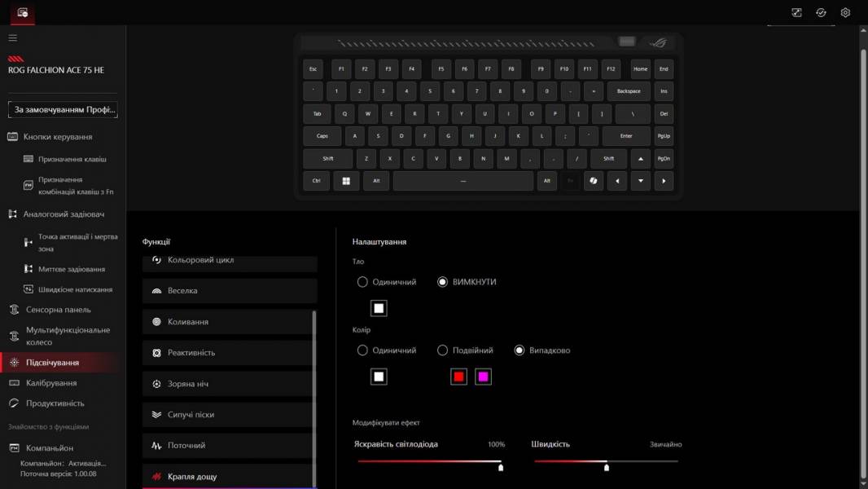Screen dimensions: 868x489
Task: Select the Quicksand (Сипучі піски) effect icon
Action: point(157,415)
